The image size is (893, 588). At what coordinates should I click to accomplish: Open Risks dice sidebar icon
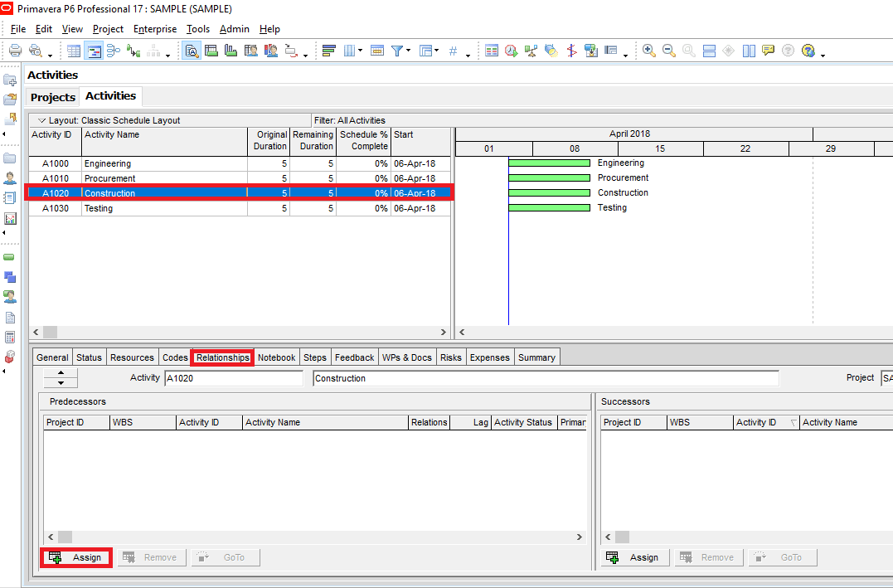point(10,357)
